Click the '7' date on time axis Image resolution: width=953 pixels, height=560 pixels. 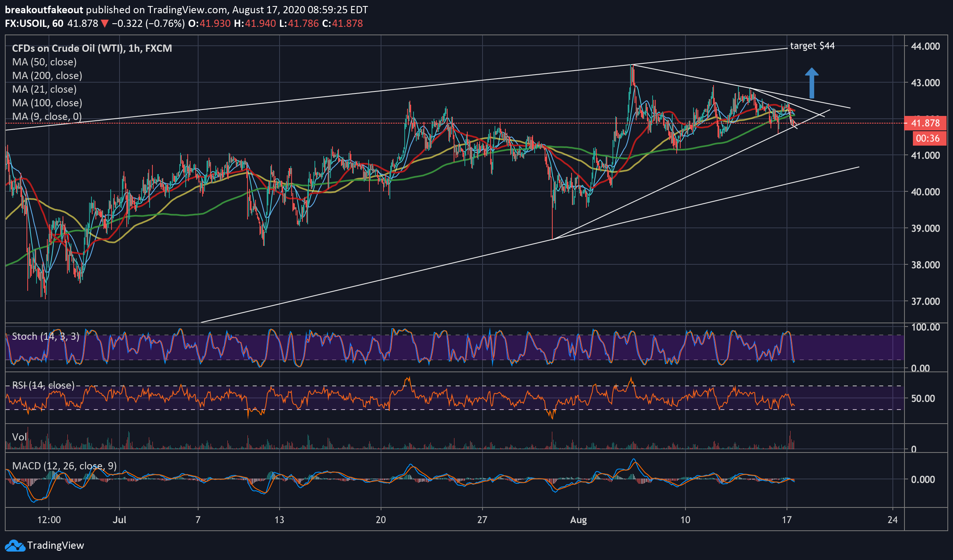point(198,520)
